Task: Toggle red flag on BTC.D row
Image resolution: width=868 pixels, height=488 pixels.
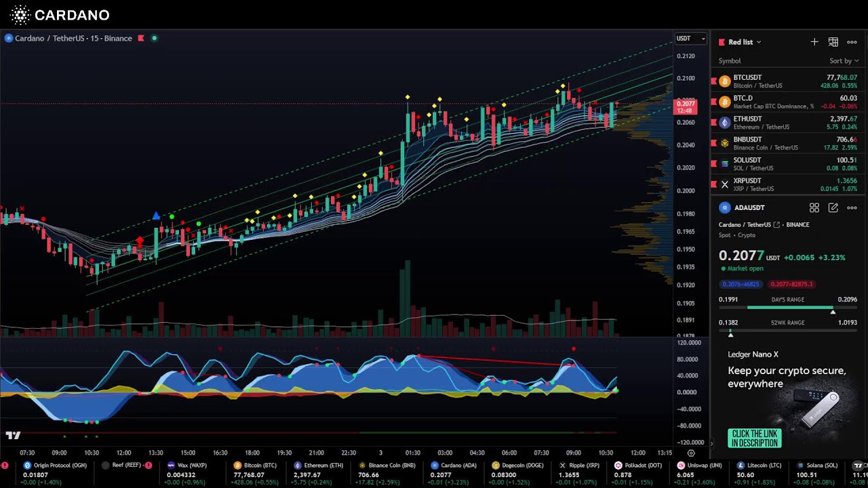Action: coord(713,102)
